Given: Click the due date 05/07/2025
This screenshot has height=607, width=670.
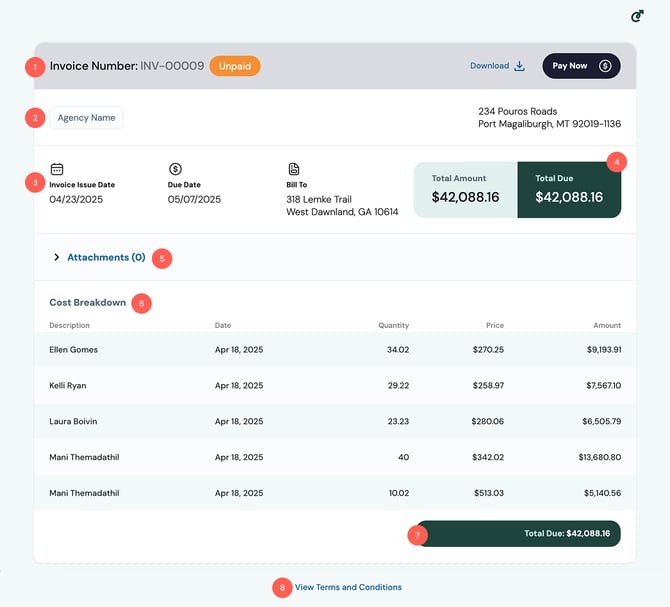Looking at the screenshot, I should (194, 199).
